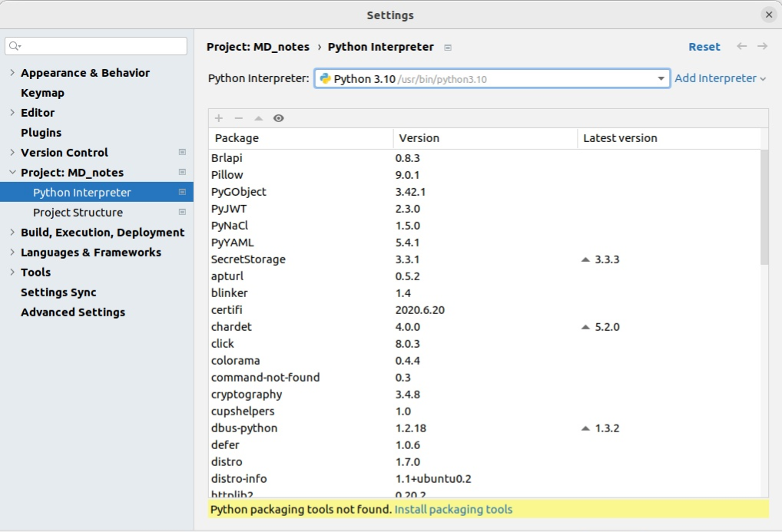Open the Keymap settings page
This screenshot has width=782, height=532.
[42, 93]
